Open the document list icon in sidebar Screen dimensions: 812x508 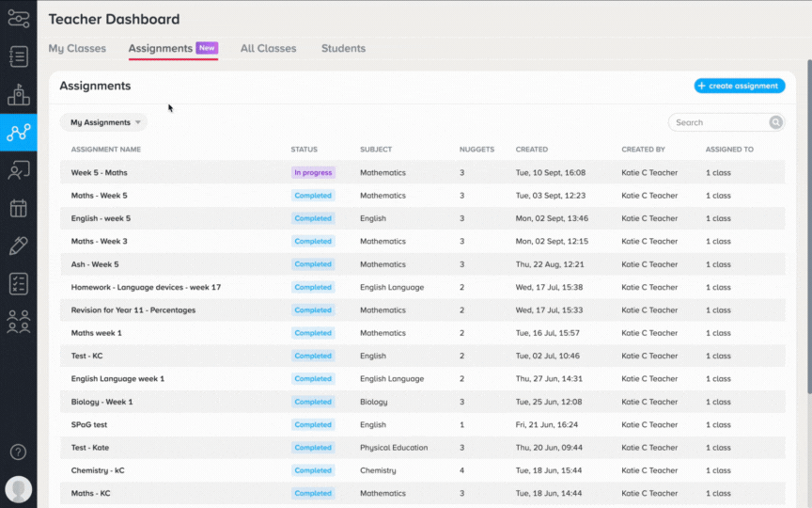pos(19,56)
